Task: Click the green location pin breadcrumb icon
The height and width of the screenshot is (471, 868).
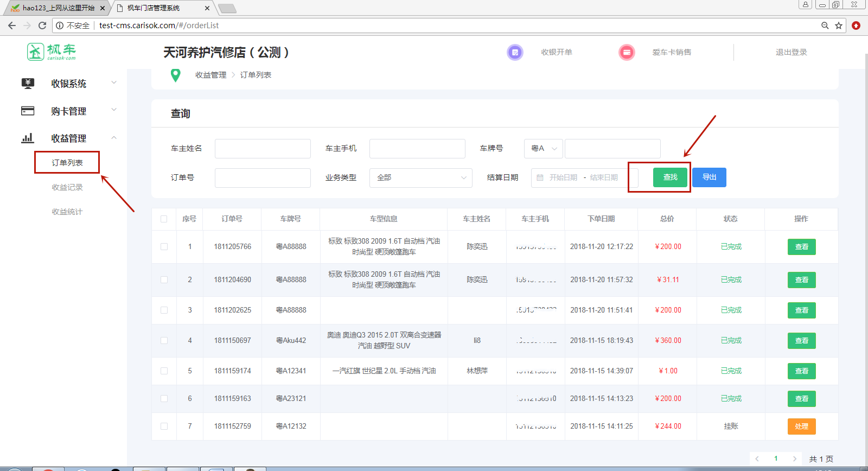Action: (175, 75)
